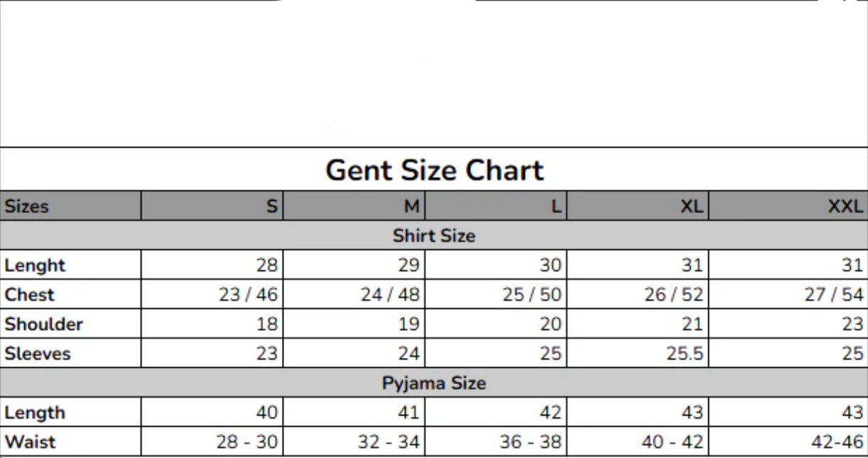Select the Lenght row label
Viewport: 868px width, 458px height.
click(x=35, y=266)
